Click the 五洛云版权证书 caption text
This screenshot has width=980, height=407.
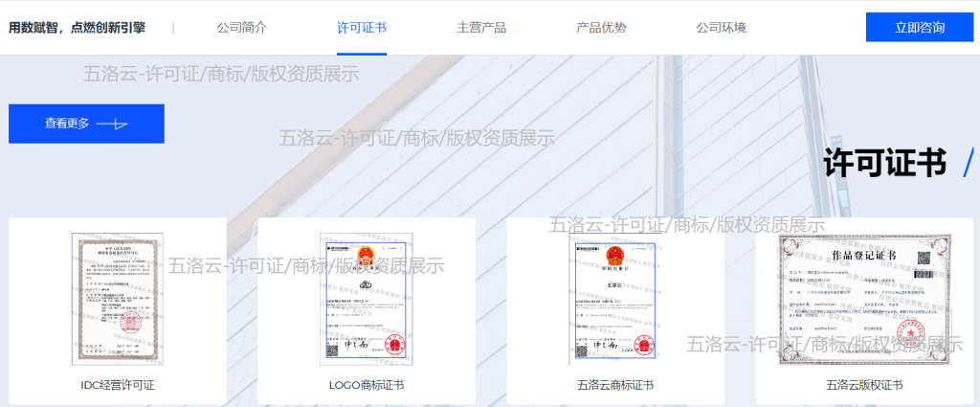pyautogui.click(x=864, y=385)
